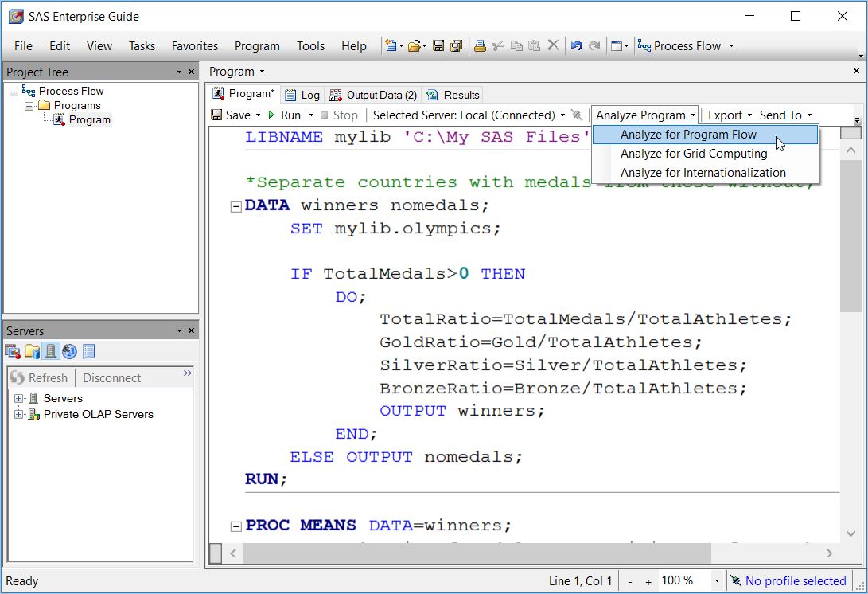Switch to the Log tab
Image resolution: width=868 pixels, height=594 pixels.
(302, 94)
